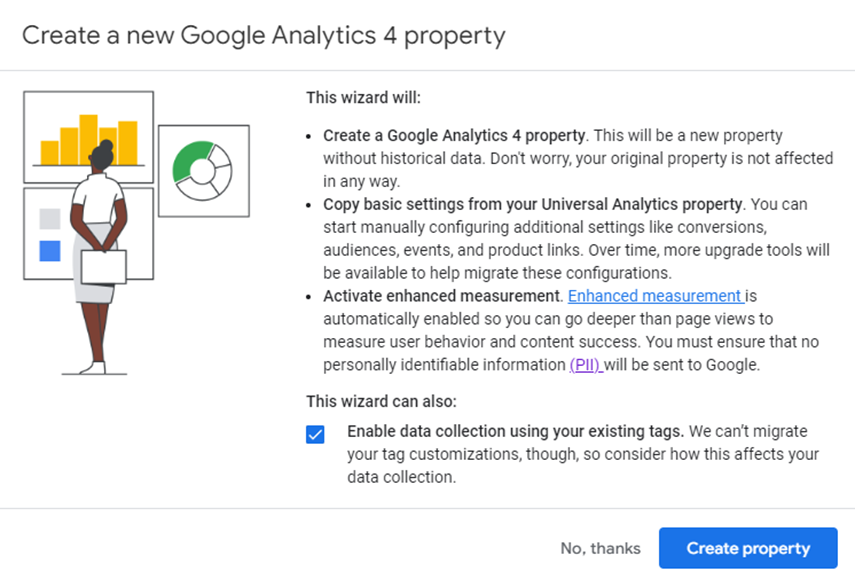
Task: Click the bold 'Activate enhanced measurement' text
Action: [x=442, y=295]
